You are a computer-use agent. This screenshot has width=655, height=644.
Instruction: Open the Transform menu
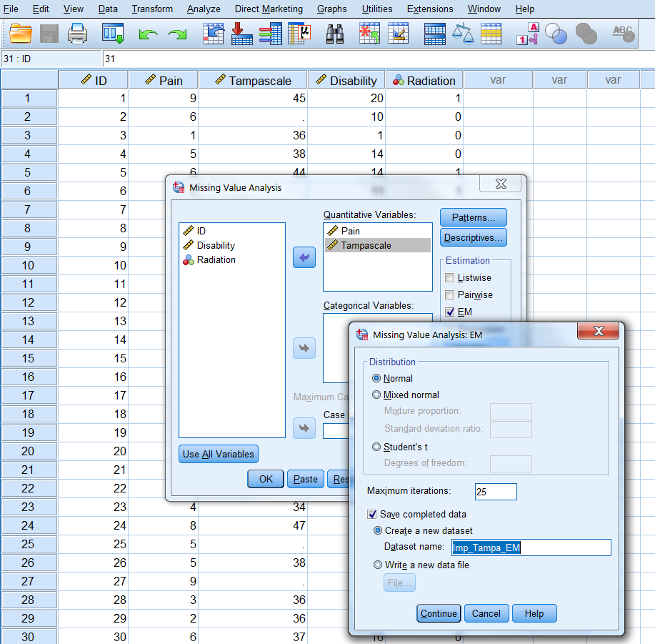(x=152, y=9)
